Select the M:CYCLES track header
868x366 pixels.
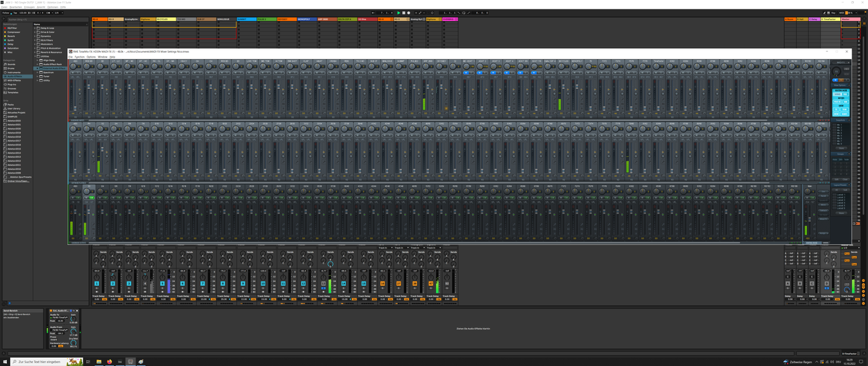[x=166, y=19]
